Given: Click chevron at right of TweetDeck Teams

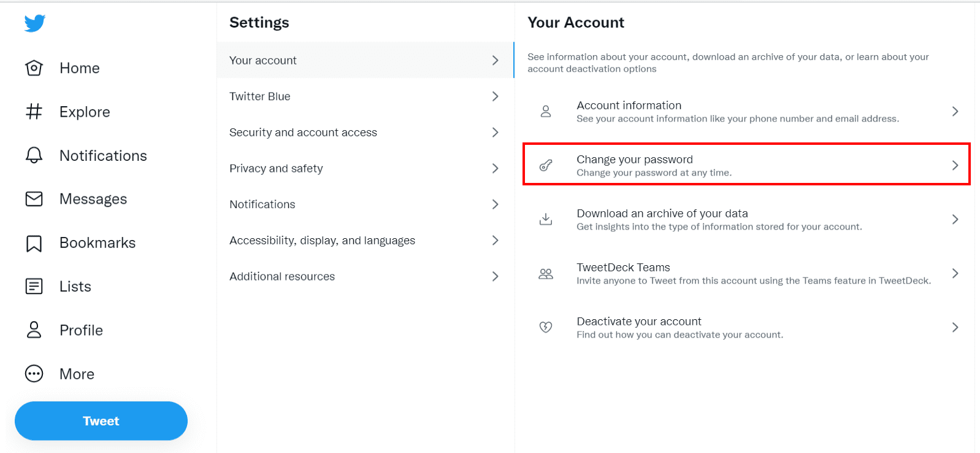Looking at the screenshot, I should pyautogui.click(x=955, y=273).
